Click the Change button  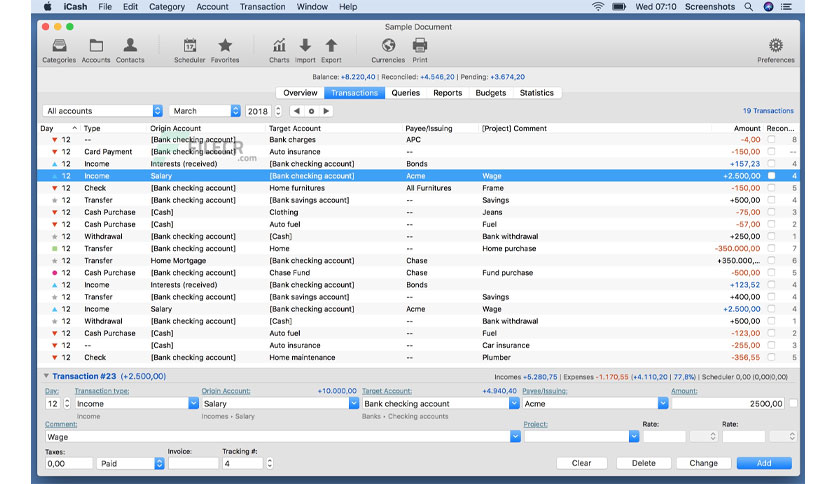(x=703, y=463)
